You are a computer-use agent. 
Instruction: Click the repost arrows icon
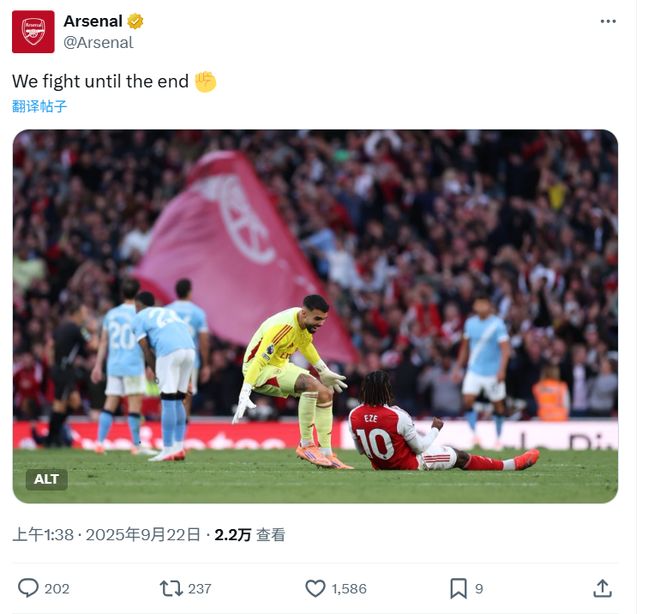(x=171, y=588)
